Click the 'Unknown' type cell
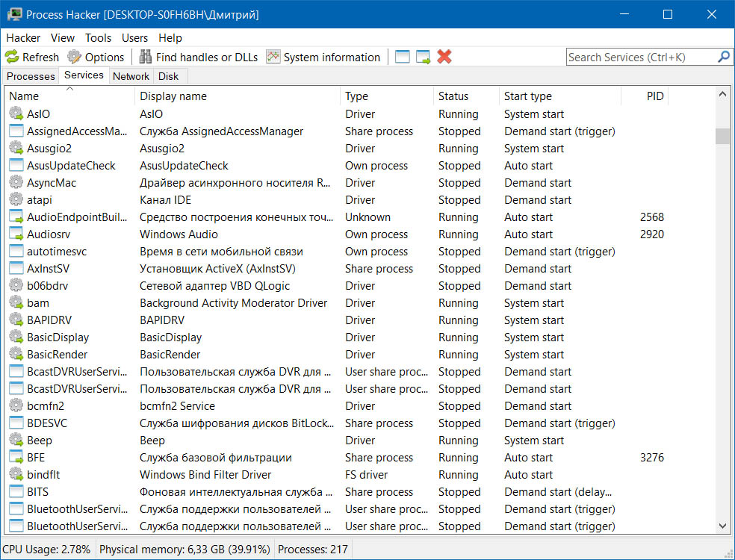 (368, 217)
